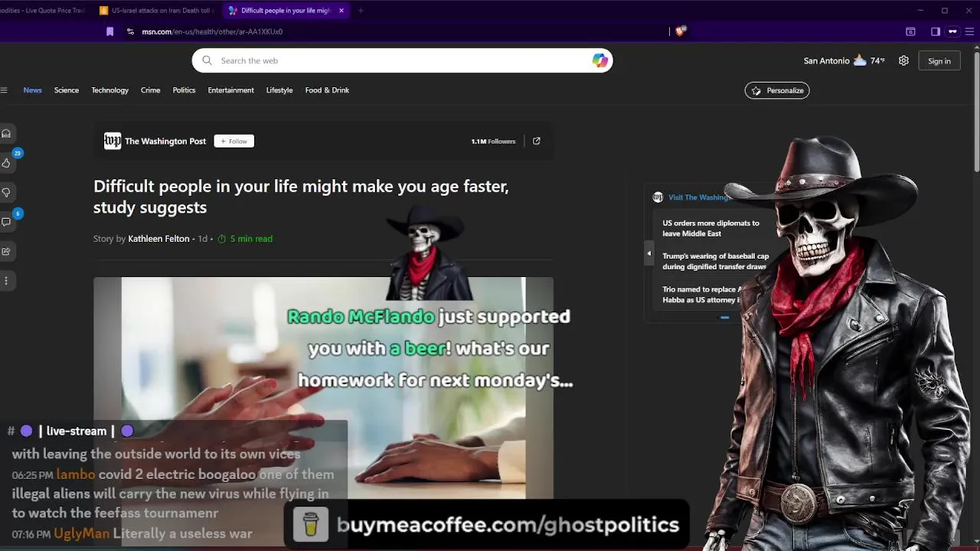
Task: Select the Crime category
Action: [x=150, y=90]
